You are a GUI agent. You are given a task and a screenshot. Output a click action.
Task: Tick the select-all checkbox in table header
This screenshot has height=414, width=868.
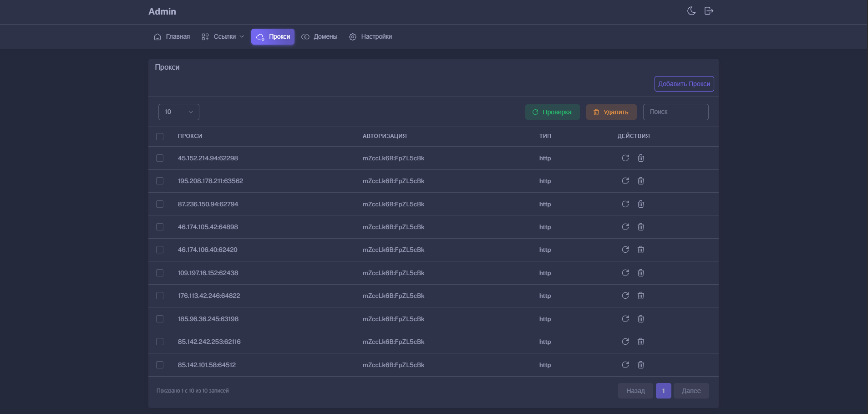click(x=160, y=137)
